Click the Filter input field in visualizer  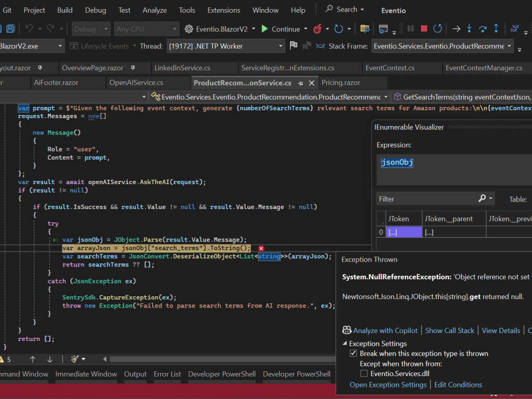(427, 199)
